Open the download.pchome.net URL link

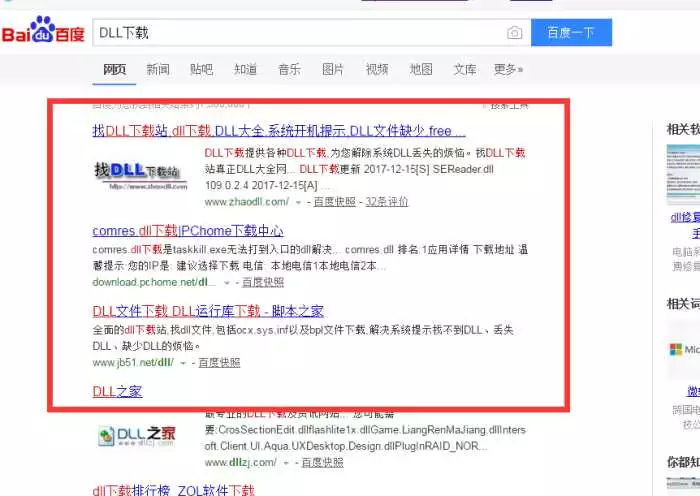click(154, 282)
